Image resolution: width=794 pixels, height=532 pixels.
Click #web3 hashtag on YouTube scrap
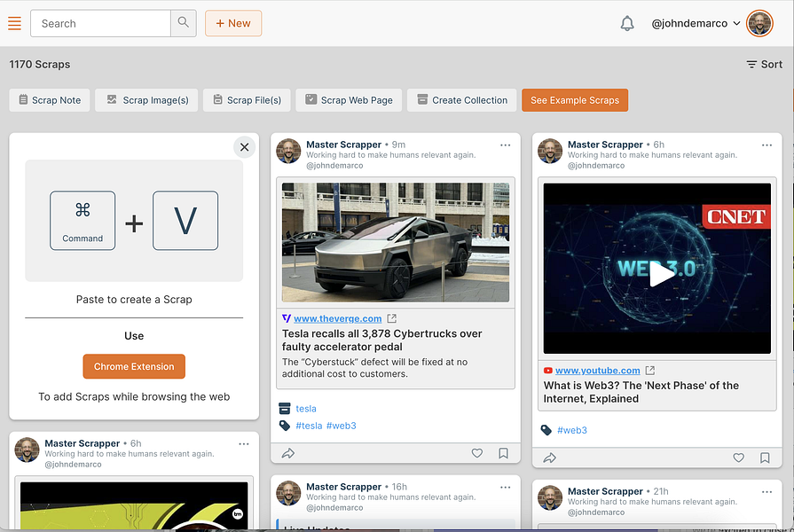(572, 430)
